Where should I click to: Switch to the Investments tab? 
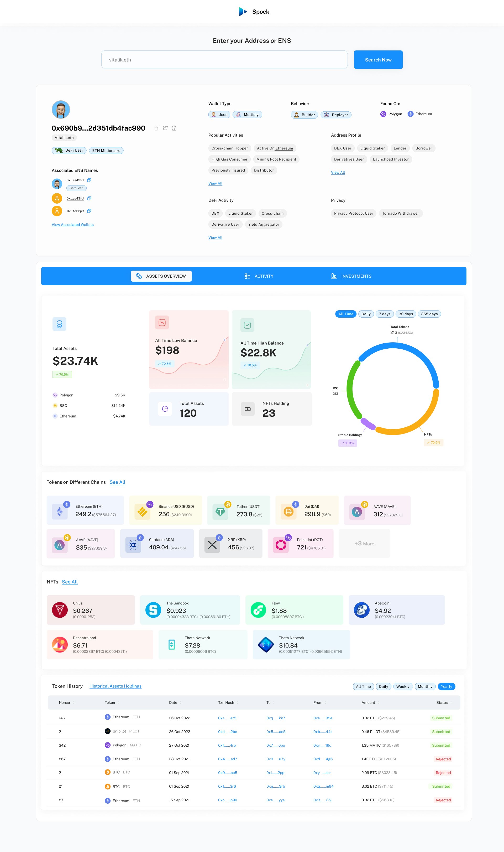[351, 276]
